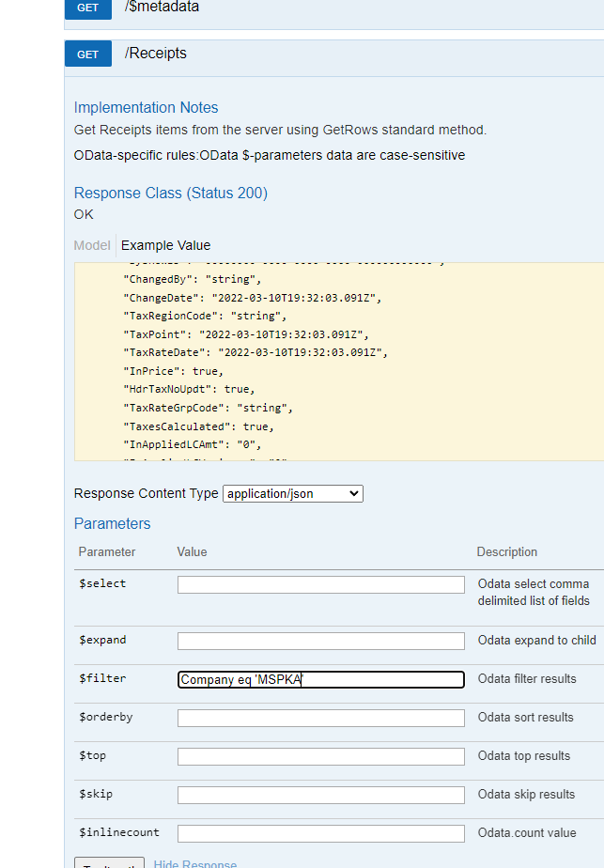This screenshot has height=868, width=604.
Task: Click the GET badge for /Receipts
Action: pyautogui.click(x=88, y=54)
